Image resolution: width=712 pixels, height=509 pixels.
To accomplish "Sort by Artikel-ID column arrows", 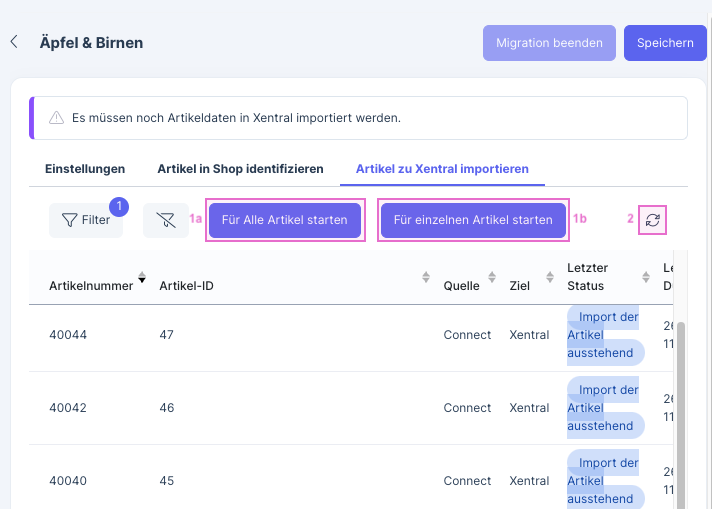I will pos(426,278).
